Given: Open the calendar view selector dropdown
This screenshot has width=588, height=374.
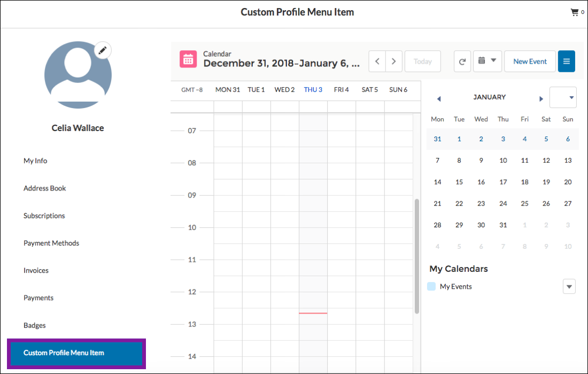Looking at the screenshot, I should pyautogui.click(x=487, y=61).
